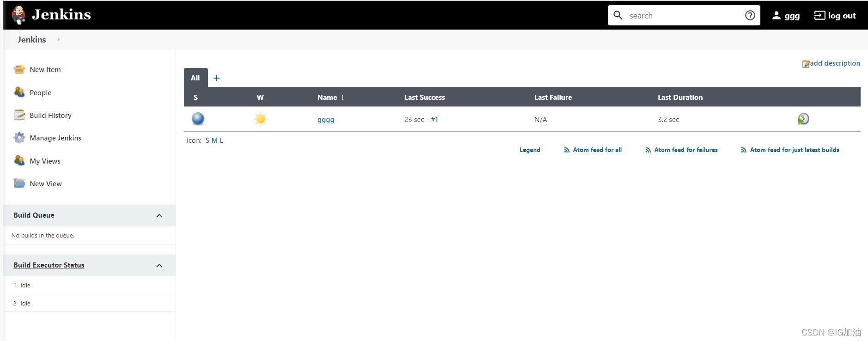Screen dimensions: 868x341
Task: Sort by Last Duration column
Action: tap(680, 97)
